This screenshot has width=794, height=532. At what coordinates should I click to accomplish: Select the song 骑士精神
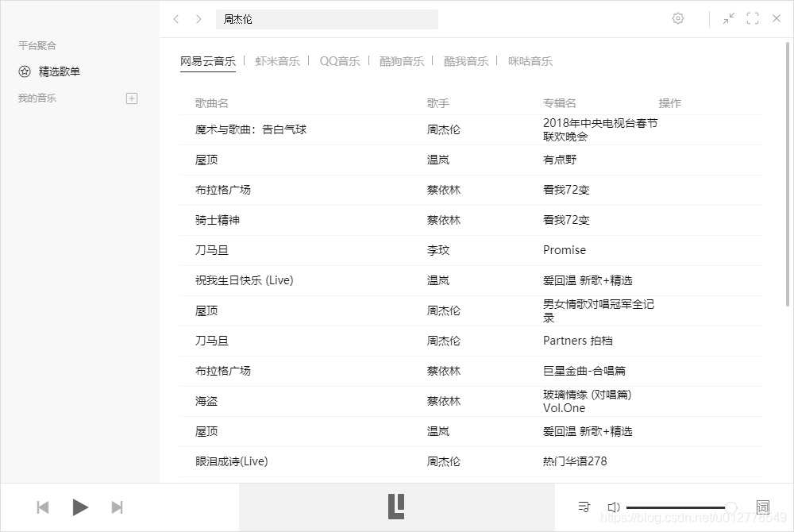[218, 221]
